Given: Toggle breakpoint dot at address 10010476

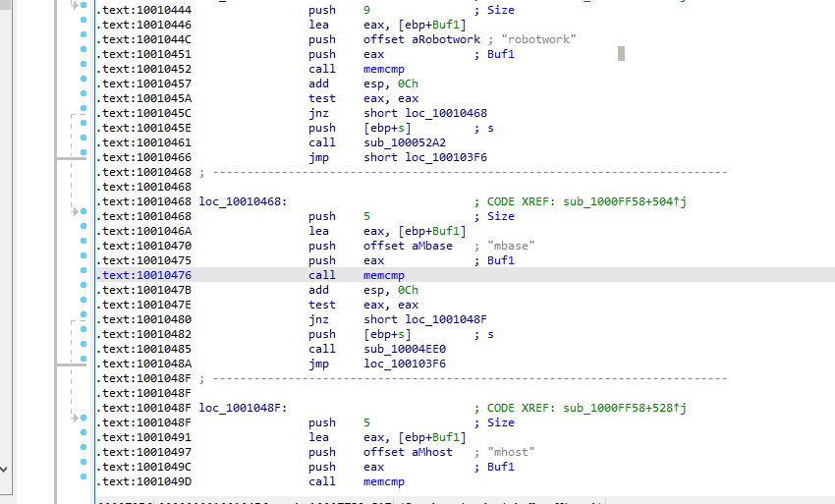Looking at the screenshot, I should [x=83, y=275].
